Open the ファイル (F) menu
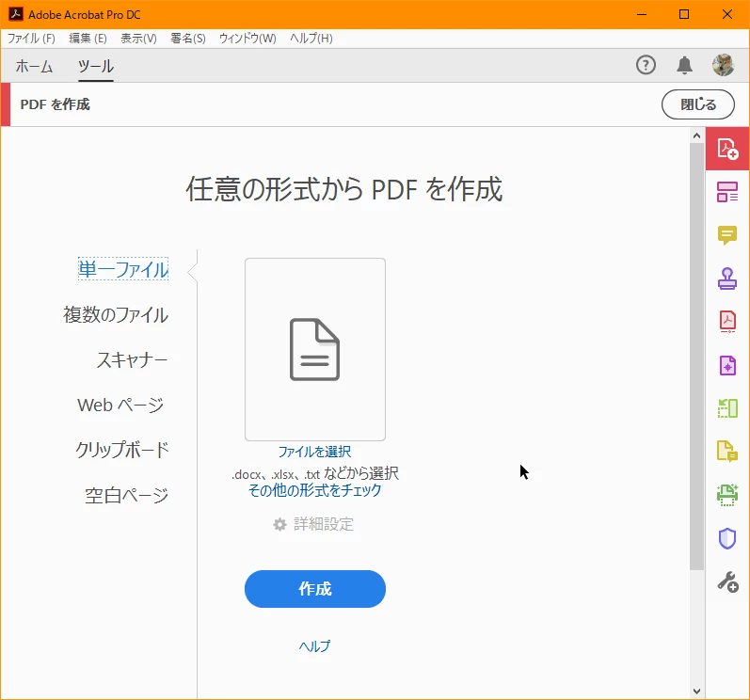Viewport: 750px width, 700px height. 31,39
